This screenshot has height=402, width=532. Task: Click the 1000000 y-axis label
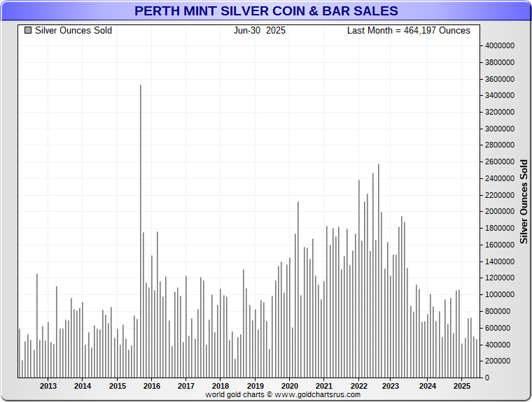pyautogui.click(x=500, y=294)
